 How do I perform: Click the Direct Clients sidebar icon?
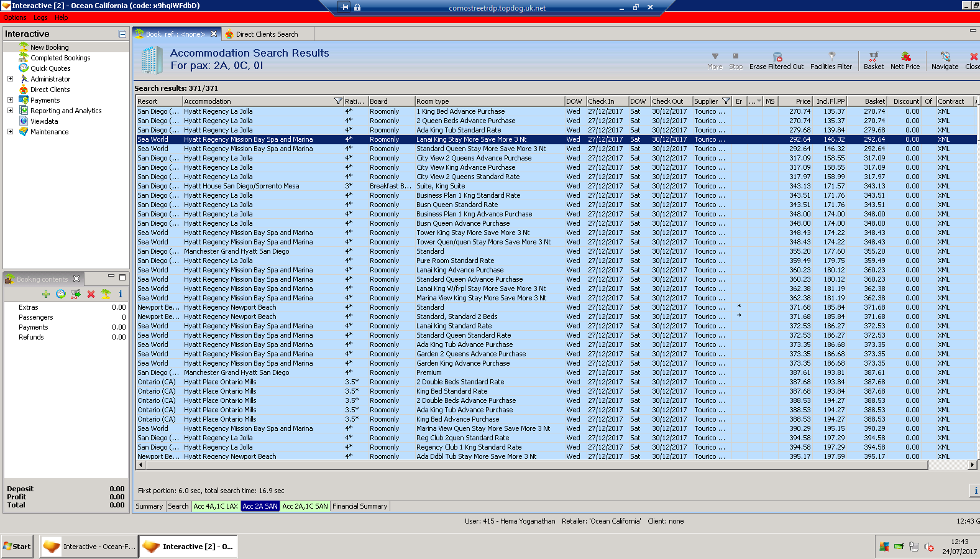pyautogui.click(x=24, y=89)
